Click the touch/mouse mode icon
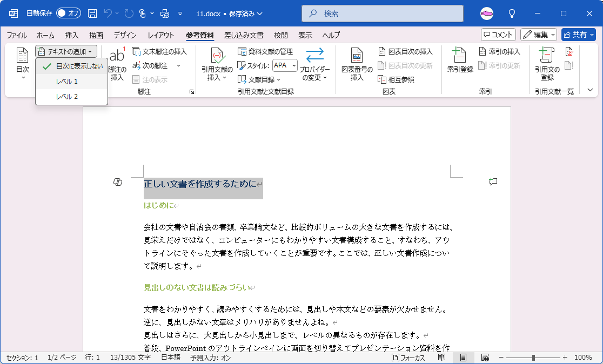Image resolution: width=603 pixels, height=364 pixels. click(143, 14)
